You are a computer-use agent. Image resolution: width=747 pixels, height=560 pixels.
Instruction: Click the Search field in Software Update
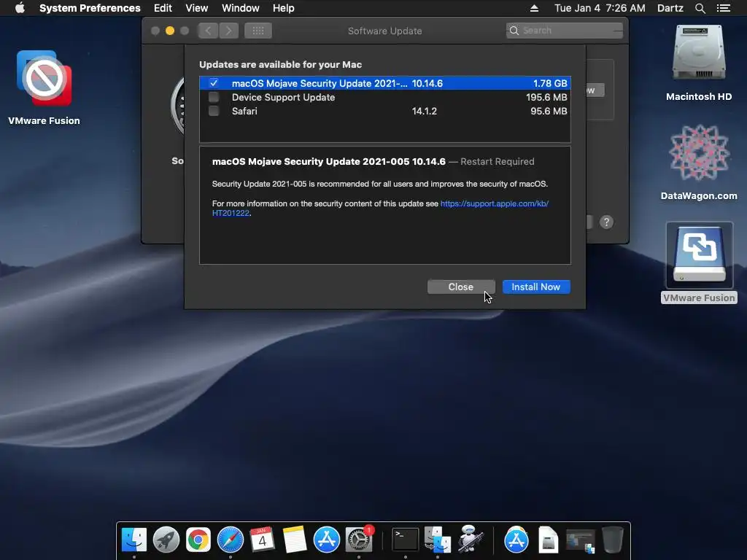coord(565,31)
